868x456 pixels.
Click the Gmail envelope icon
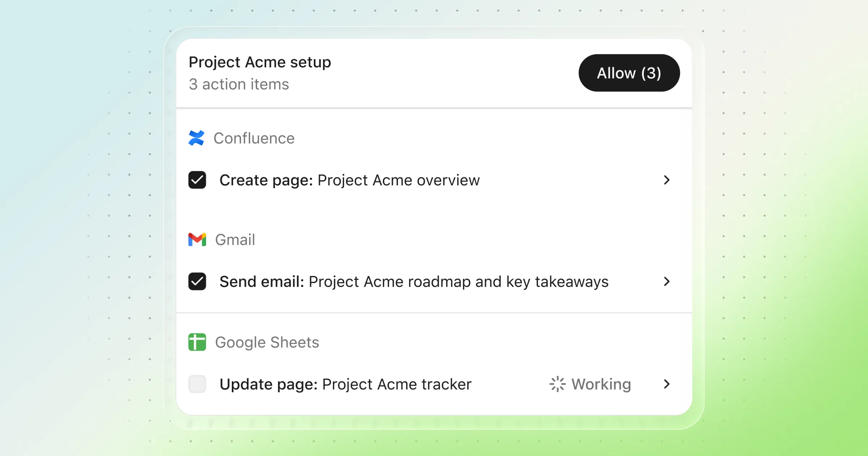[x=197, y=240]
